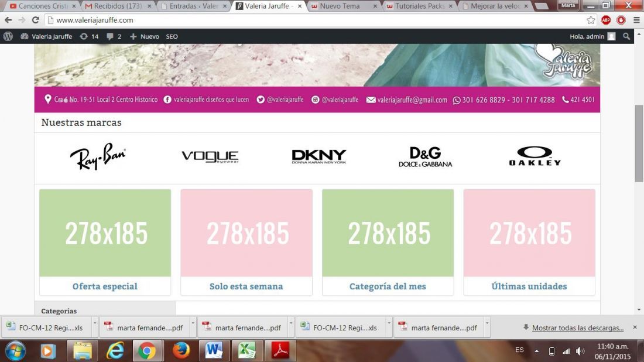
Task: Switch to the Canciones Cristi tab
Action: coord(43,6)
